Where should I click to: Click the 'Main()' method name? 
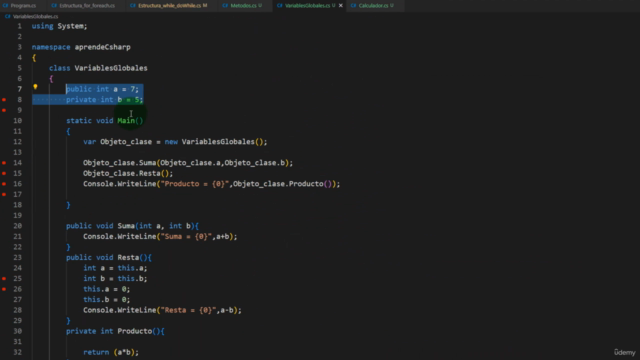point(130,121)
